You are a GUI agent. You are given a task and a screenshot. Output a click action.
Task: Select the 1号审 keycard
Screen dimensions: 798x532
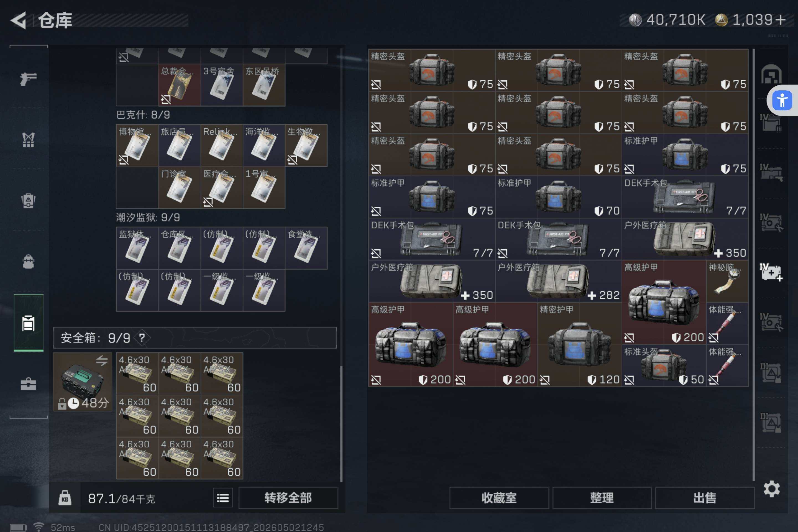(x=264, y=188)
